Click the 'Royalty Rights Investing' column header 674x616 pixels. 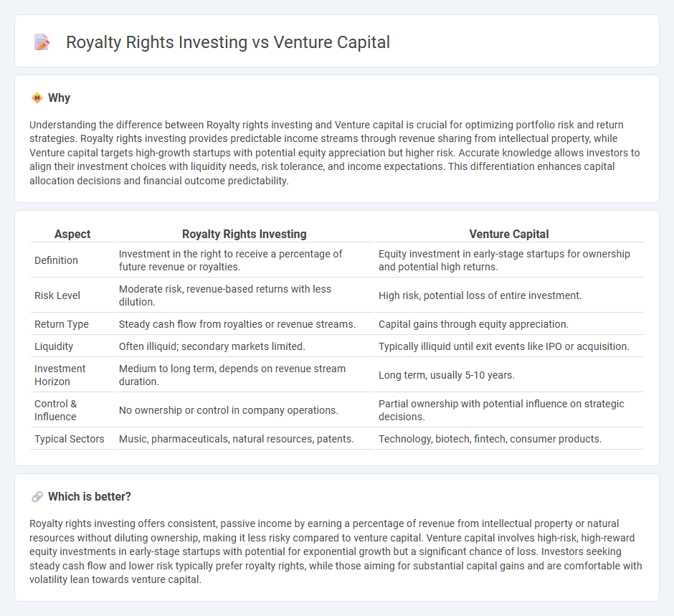pos(245,234)
